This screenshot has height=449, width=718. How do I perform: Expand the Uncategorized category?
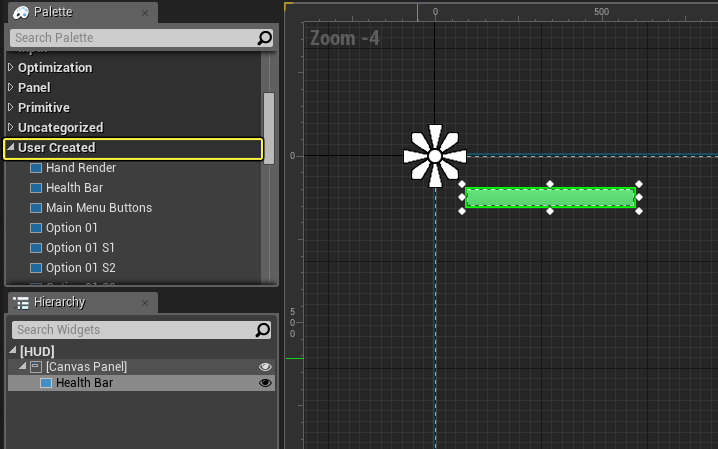(x=11, y=127)
